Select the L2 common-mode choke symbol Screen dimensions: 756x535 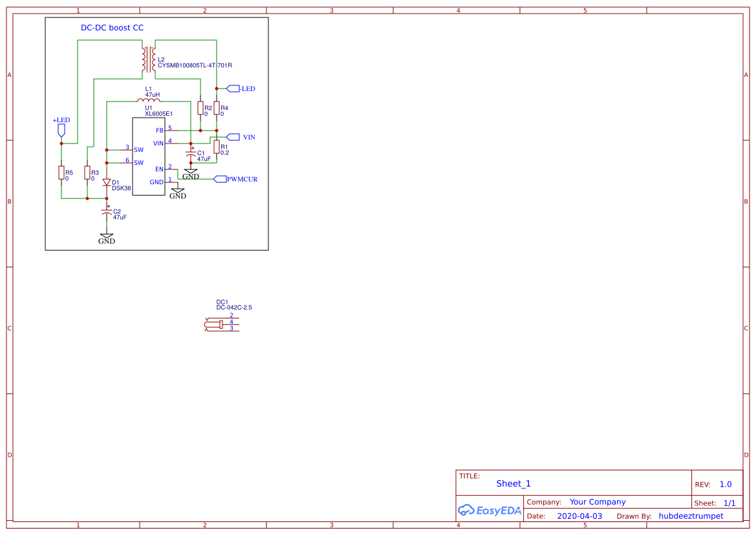tap(147, 59)
